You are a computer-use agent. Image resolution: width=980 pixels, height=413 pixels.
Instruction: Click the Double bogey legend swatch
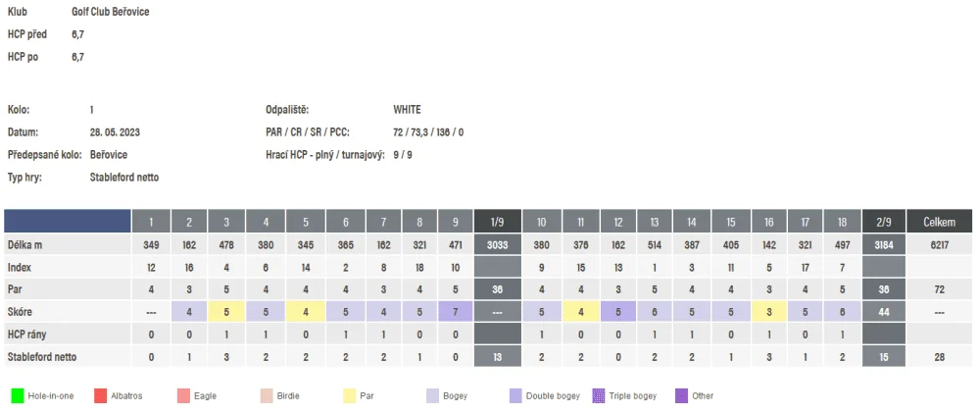[x=515, y=396]
